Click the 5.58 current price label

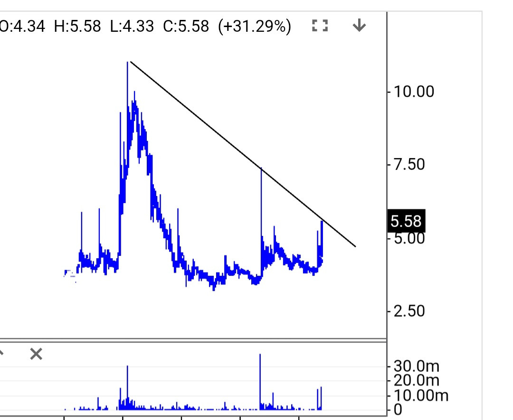(406, 221)
